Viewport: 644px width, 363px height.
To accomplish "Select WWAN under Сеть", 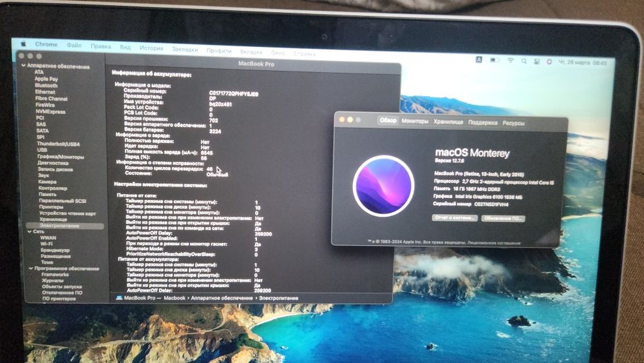I will click(48, 238).
